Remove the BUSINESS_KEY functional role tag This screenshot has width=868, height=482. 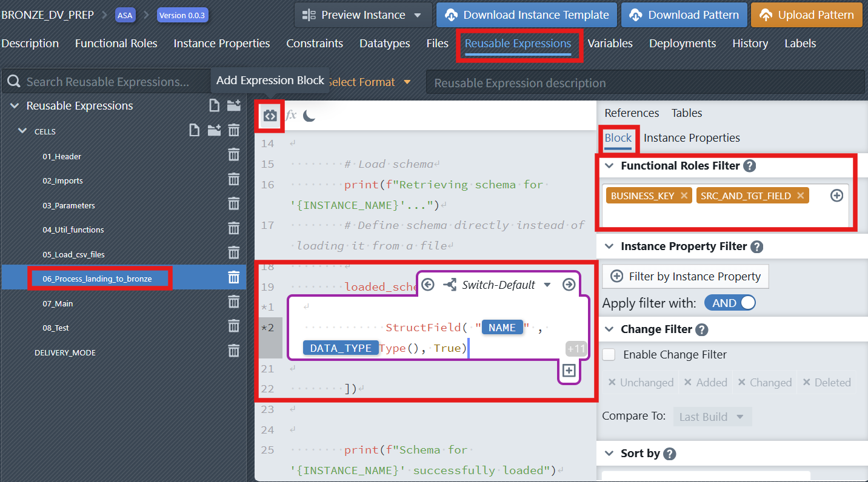684,196
